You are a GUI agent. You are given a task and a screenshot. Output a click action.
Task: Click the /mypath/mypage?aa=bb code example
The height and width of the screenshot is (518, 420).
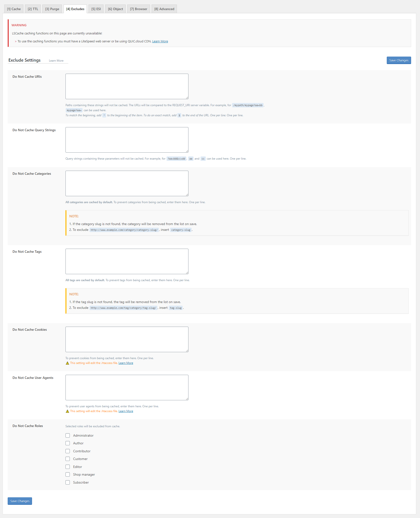pos(248,105)
